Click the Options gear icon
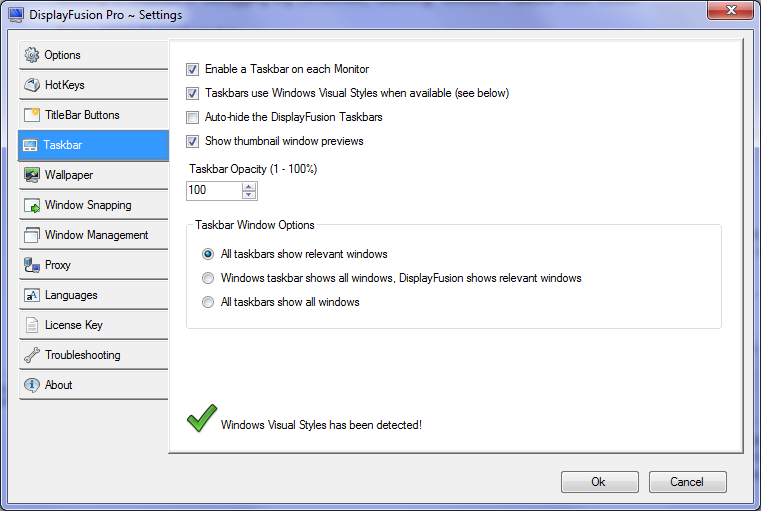This screenshot has width=761, height=511. point(32,55)
